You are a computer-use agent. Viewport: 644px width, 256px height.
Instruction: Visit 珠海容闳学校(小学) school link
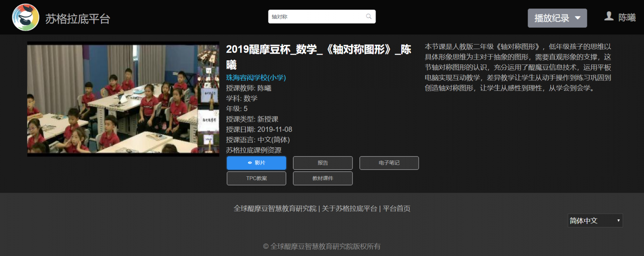point(256,78)
